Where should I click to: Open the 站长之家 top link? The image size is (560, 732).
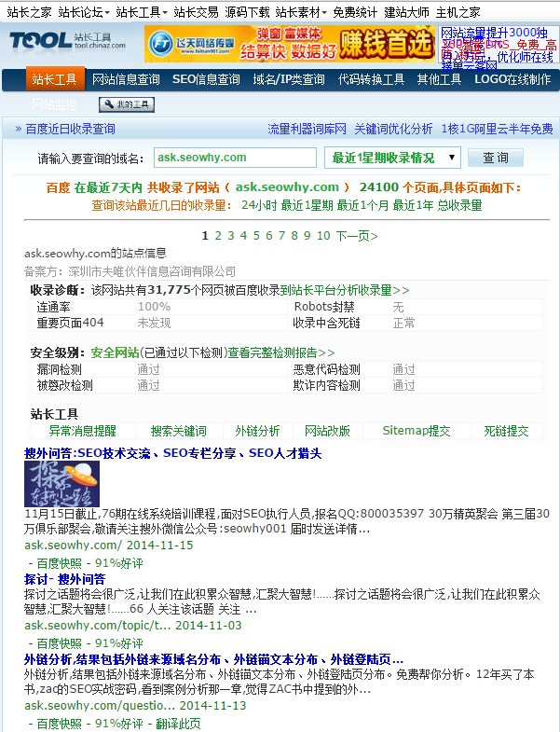click(x=29, y=12)
